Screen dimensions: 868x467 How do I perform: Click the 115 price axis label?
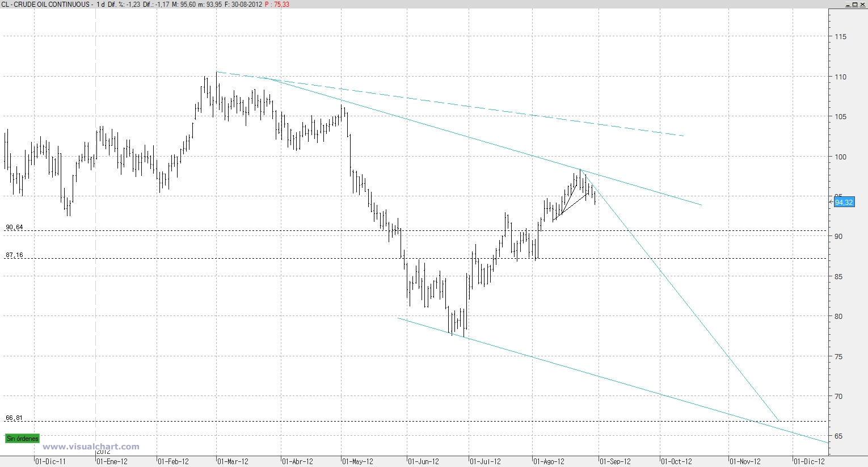(x=840, y=37)
